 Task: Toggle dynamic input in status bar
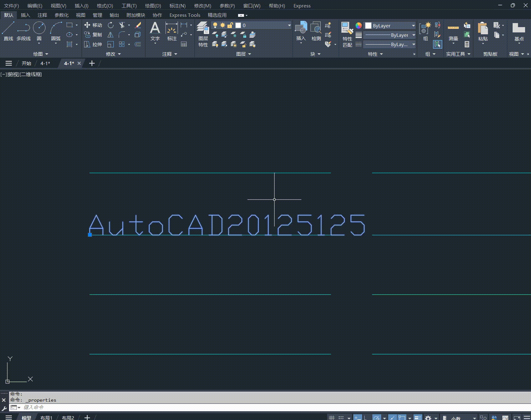point(357,418)
